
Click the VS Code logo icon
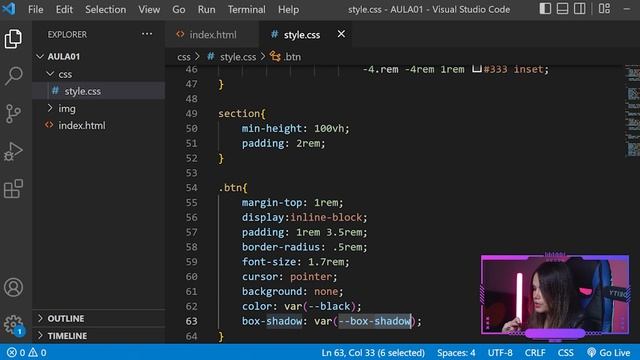(x=9, y=9)
